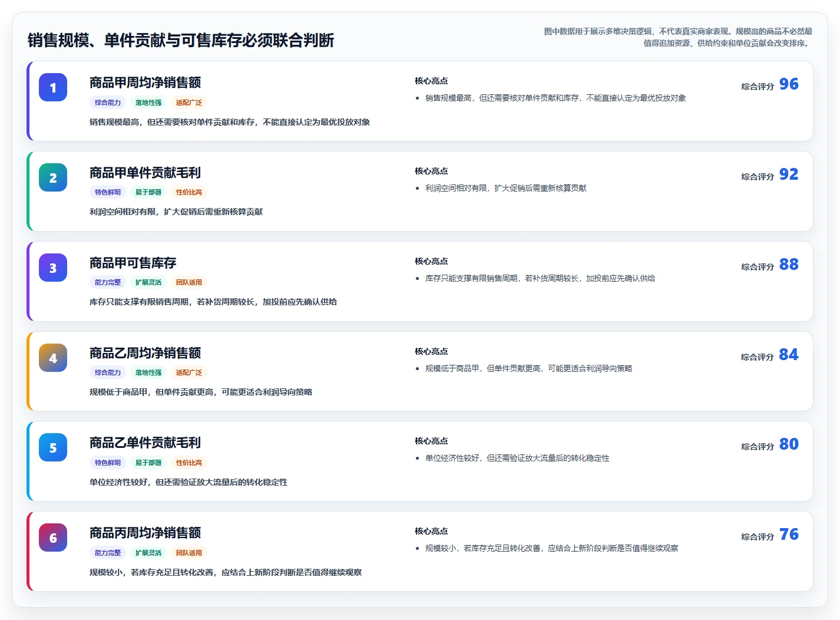This screenshot has height=620, width=840.
Task: Click the score value 96
Action: point(789,84)
